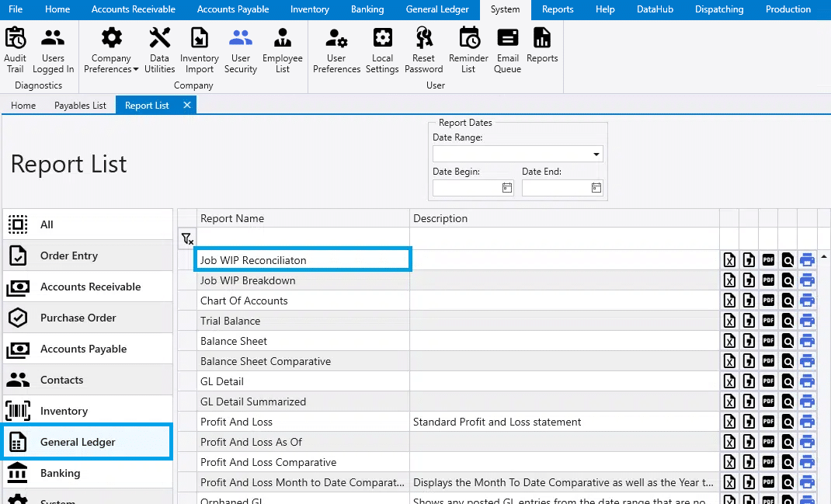
Task: Export Job WIP Reconciliaton to Excel
Action: tap(729, 260)
